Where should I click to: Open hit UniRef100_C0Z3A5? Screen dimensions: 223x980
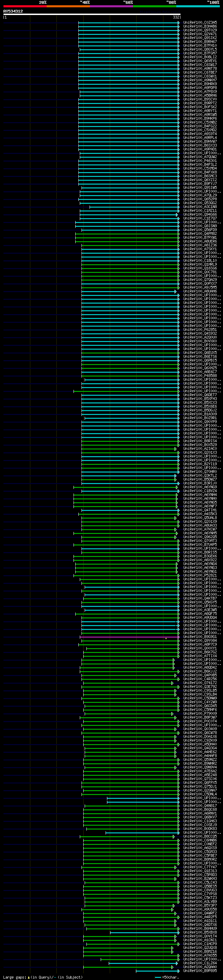200,22
